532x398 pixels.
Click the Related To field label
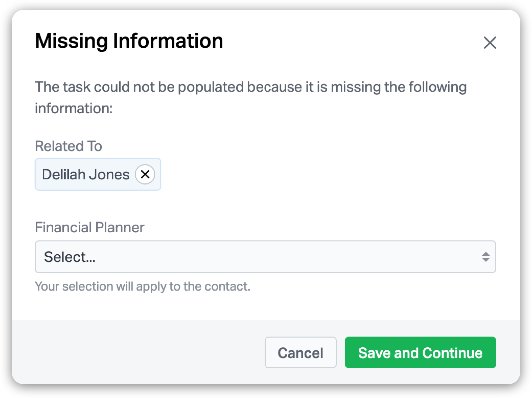pos(68,146)
